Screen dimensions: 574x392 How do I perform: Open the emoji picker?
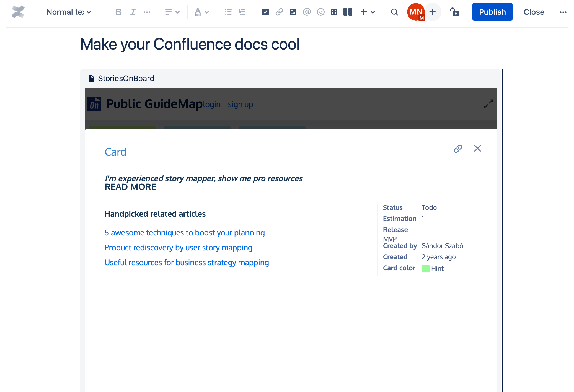(x=320, y=12)
